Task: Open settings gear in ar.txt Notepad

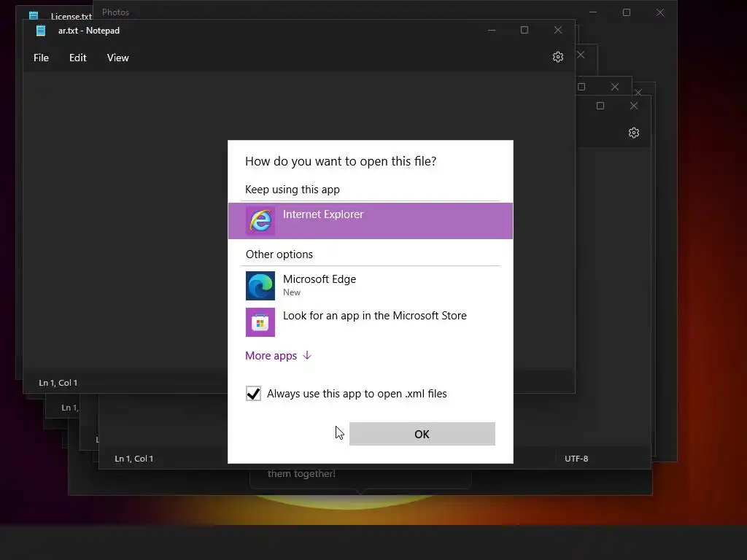Action: [x=558, y=57]
